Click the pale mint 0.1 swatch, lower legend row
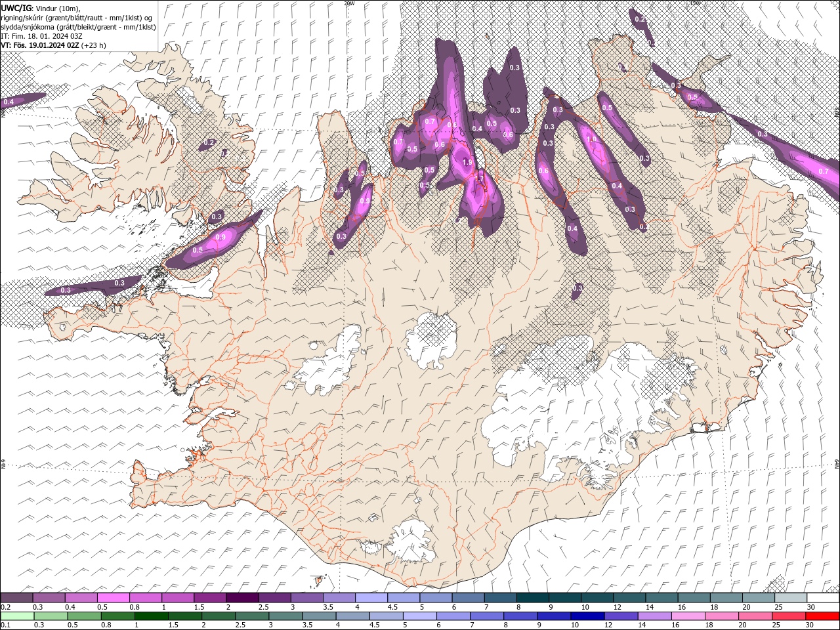Image resolution: width=840 pixels, height=630 pixels. coord(17,616)
